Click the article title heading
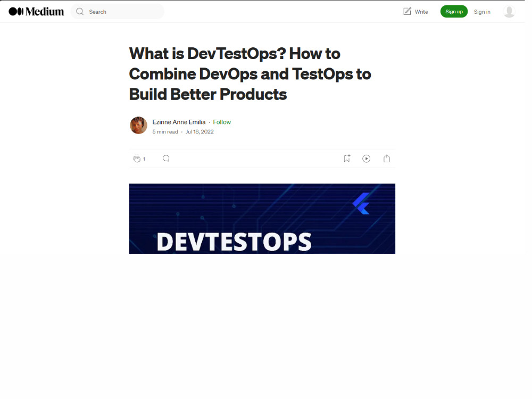 tap(250, 74)
